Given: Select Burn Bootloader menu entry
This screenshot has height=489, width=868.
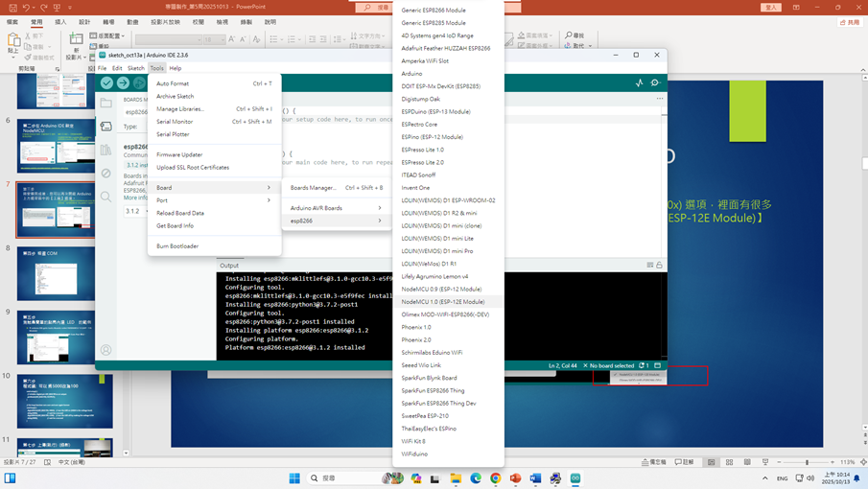Looking at the screenshot, I should pyautogui.click(x=177, y=246).
